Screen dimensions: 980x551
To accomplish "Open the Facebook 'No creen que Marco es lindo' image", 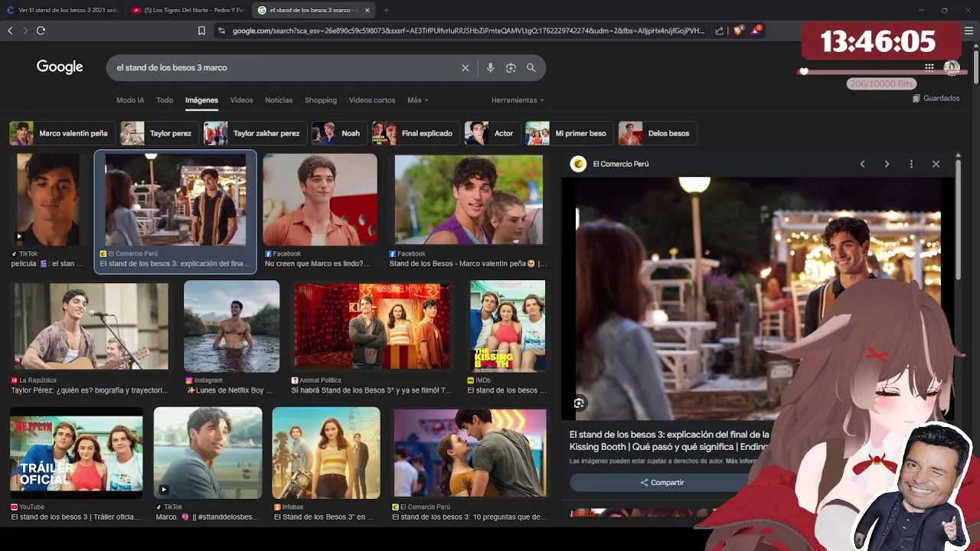I will pos(320,200).
